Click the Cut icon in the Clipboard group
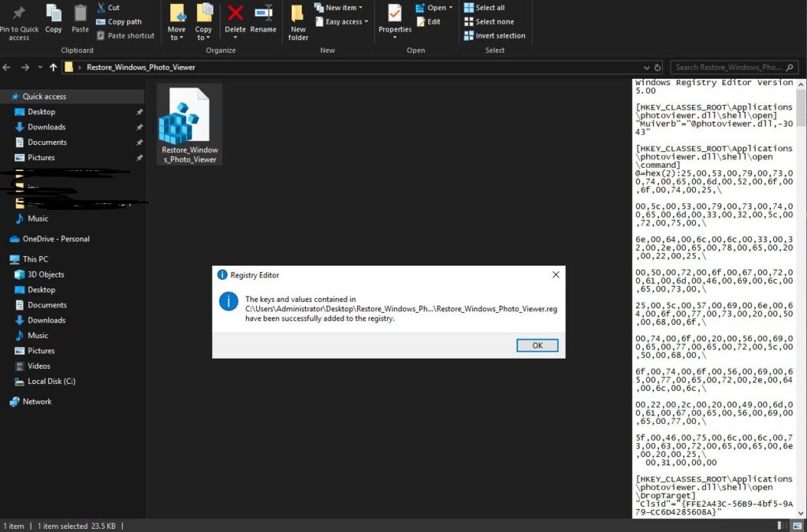The width and height of the screenshot is (807, 532). [x=111, y=7]
